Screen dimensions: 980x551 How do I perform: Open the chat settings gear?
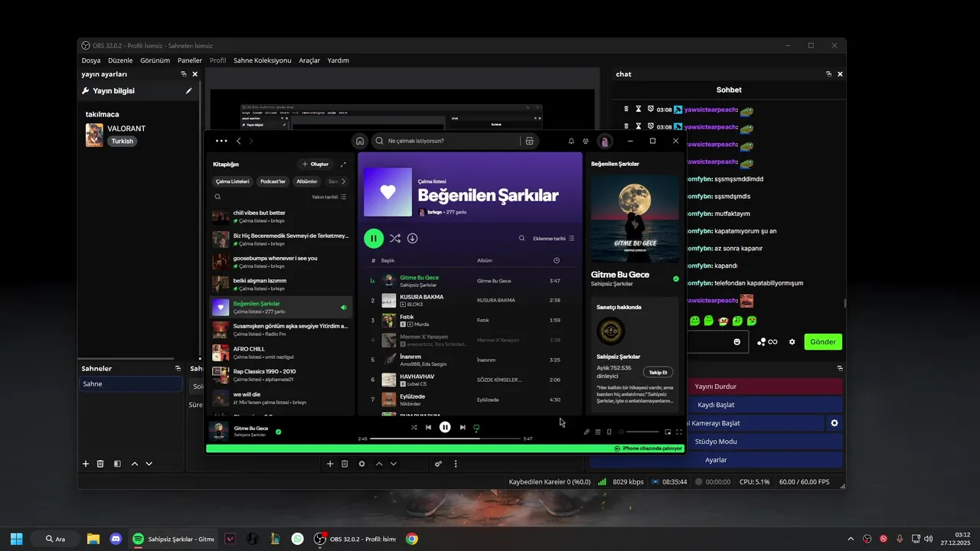(x=792, y=342)
